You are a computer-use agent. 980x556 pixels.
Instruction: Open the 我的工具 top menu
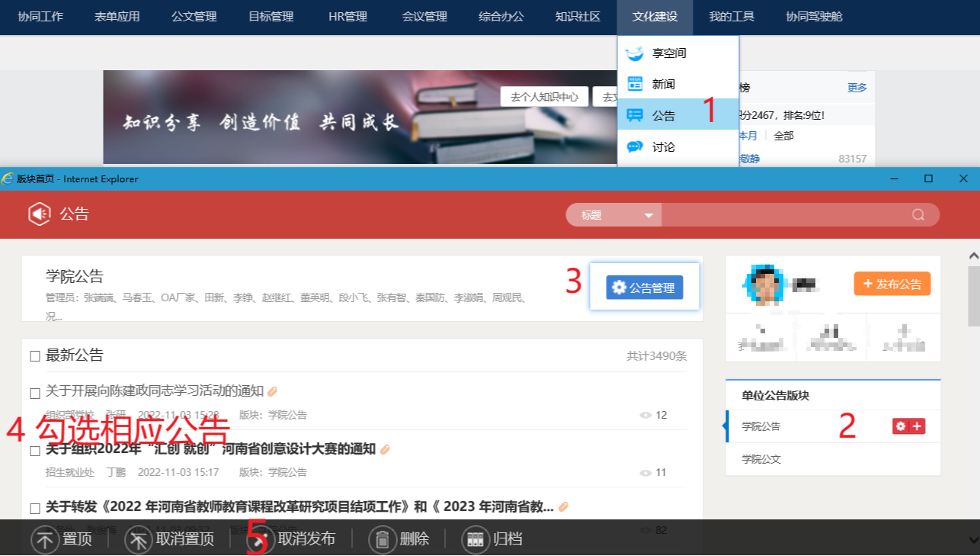[x=732, y=17]
